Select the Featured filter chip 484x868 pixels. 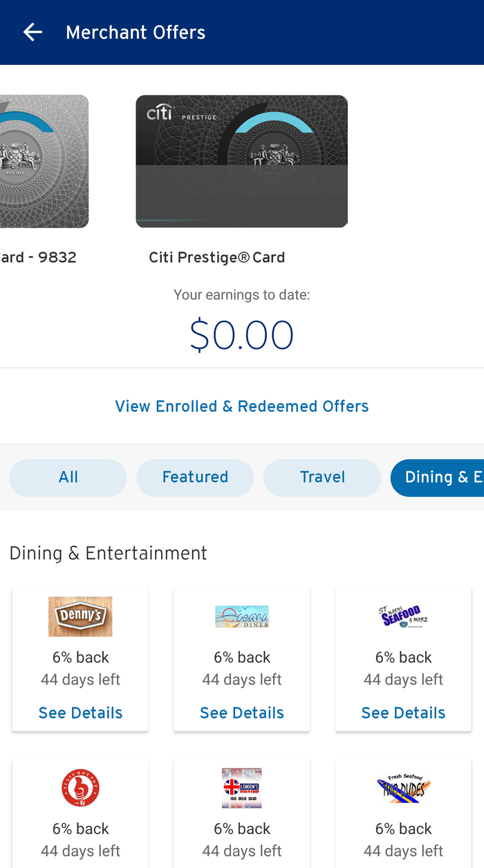(195, 478)
